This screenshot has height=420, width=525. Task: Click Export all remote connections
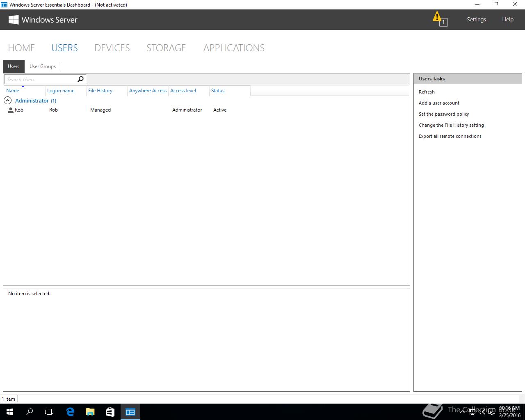point(450,136)
